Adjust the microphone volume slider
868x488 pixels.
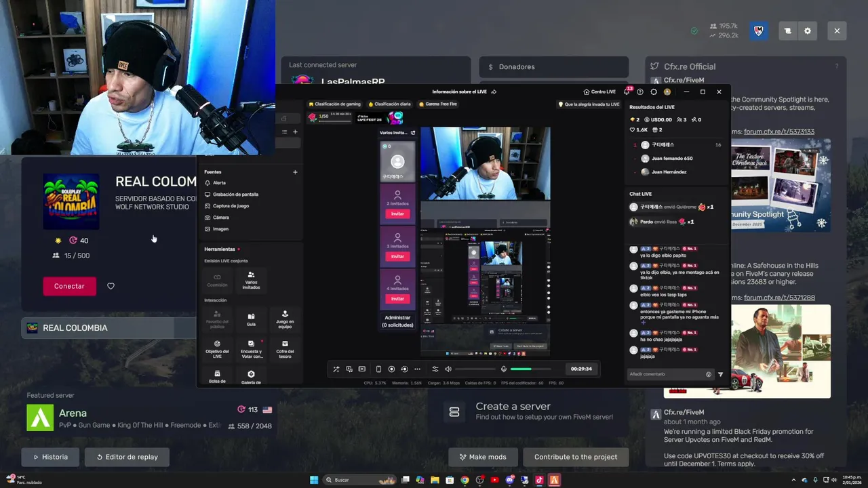point(530,369)
